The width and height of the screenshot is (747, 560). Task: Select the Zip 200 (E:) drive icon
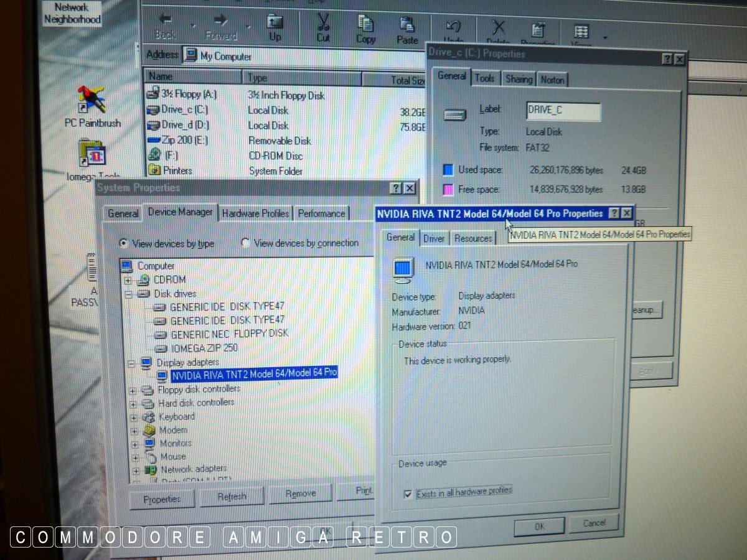pyautogui.click(x=154, y=140)
